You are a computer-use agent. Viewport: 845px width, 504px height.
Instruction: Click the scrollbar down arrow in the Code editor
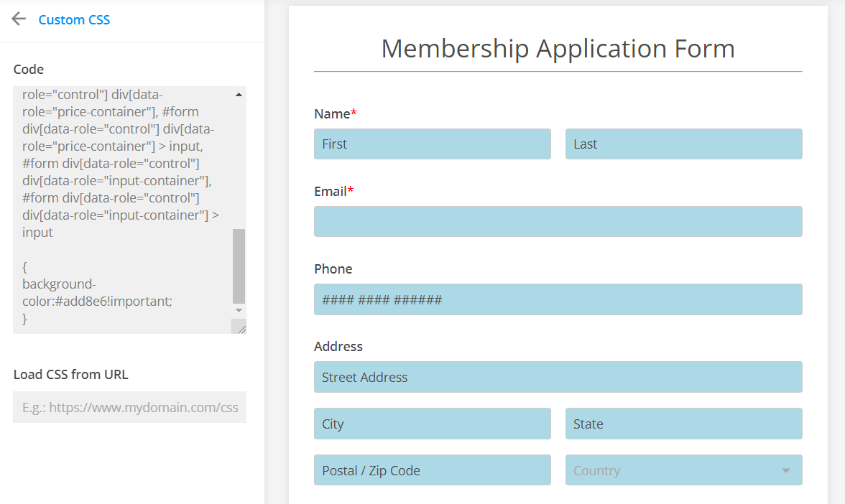pyautogui.click(x=239, y=310)
